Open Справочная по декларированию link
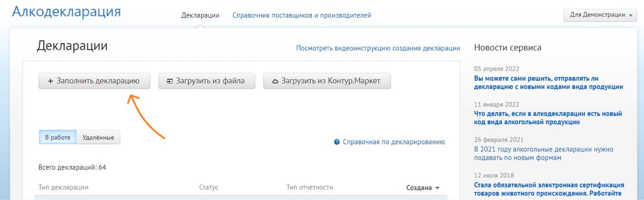 (393, 142)
